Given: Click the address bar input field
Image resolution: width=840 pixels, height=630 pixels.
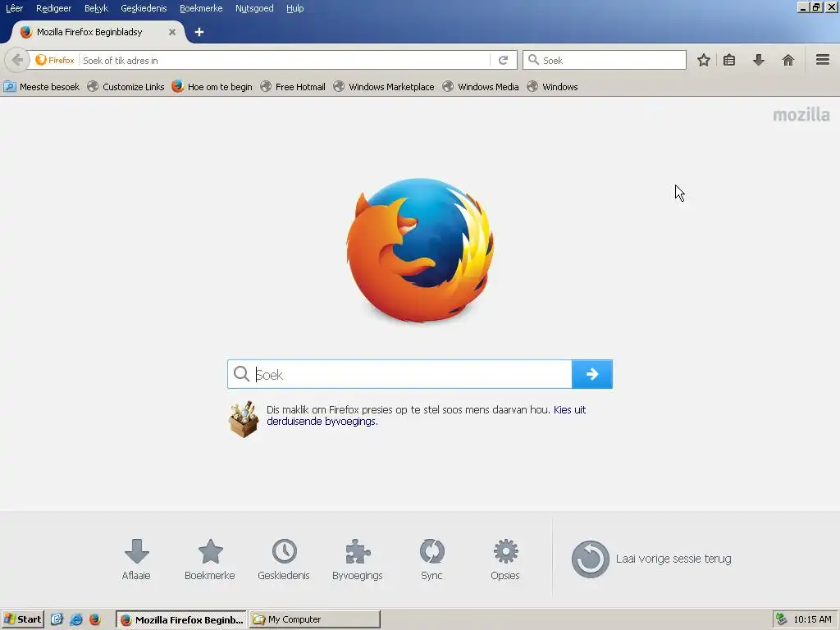Looking at the screenshot, I should [x=284, y=60].
